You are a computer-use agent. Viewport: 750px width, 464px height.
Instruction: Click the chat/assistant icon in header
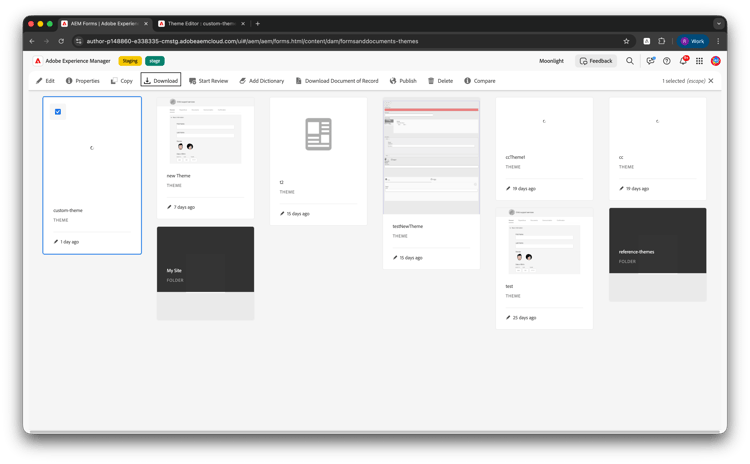point(650,61)
